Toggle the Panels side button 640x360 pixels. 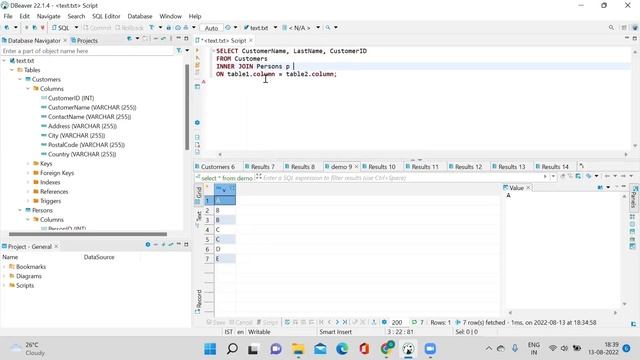[x=633, y=198]
